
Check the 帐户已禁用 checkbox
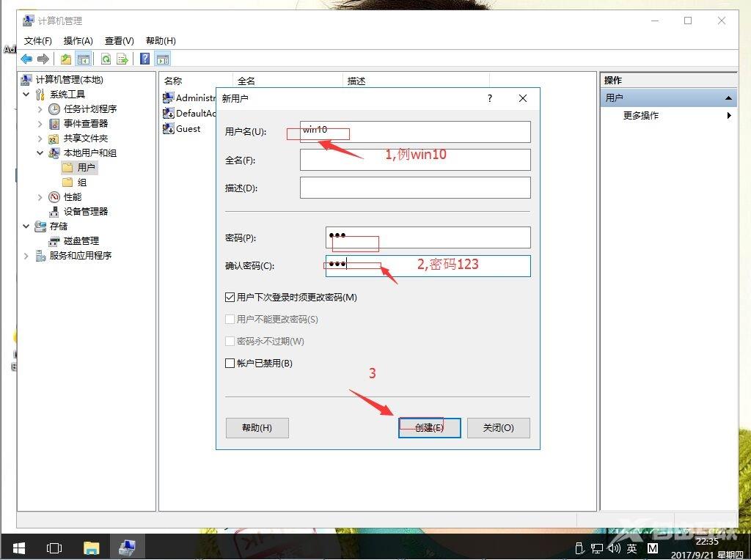click(x=230, y=364)
